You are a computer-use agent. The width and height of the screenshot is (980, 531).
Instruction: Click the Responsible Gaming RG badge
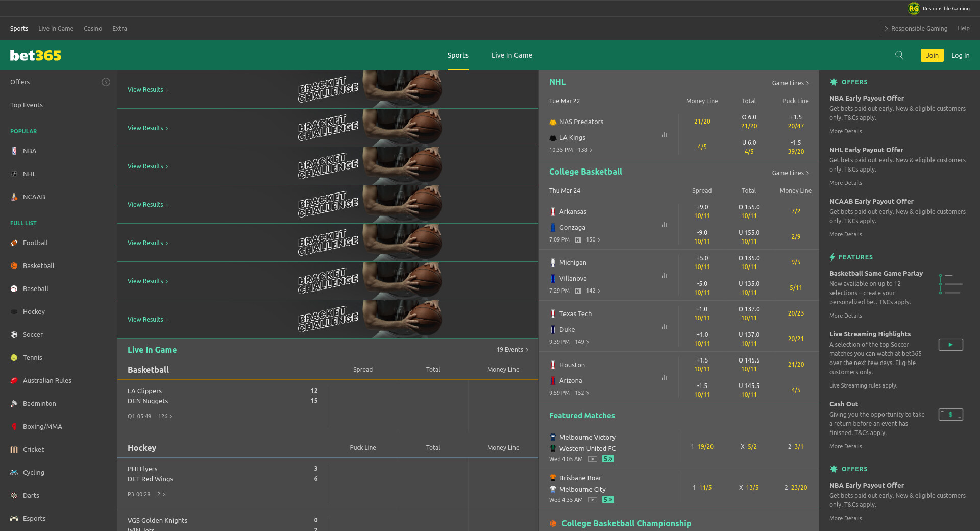tap(913, 8)
